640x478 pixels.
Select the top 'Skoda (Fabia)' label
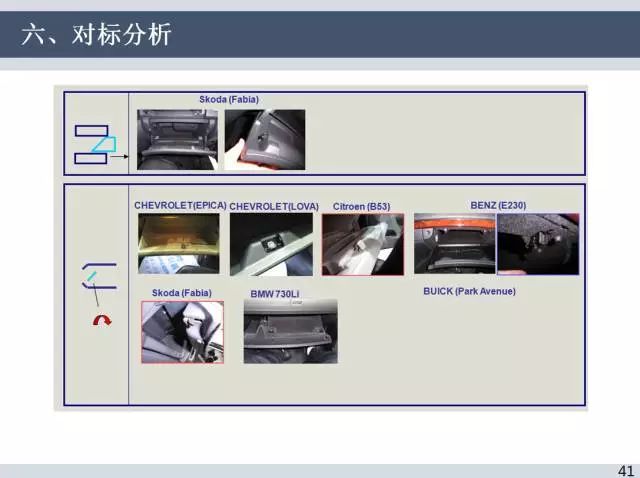tap(229, 100)
